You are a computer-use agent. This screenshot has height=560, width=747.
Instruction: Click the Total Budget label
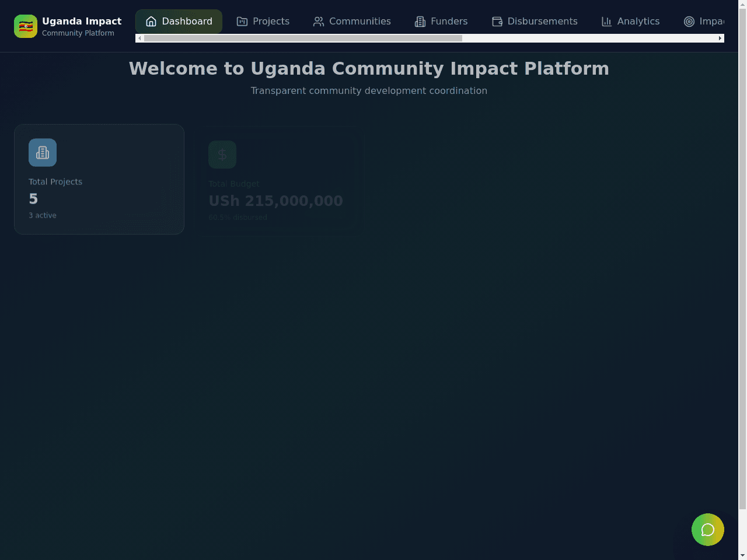234,184
